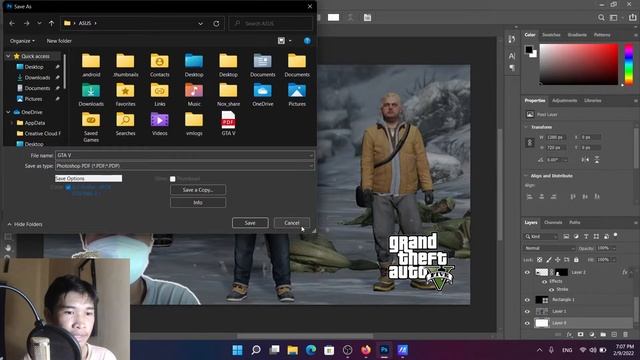Screen dimensions: 640x360
Task: Filter layers by smart objects
Action: [606, 236]
